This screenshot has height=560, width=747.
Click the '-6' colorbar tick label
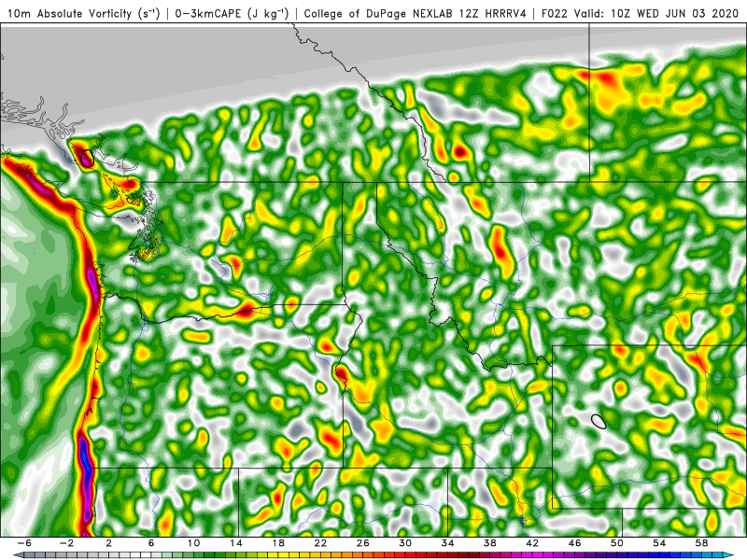tap(24, 543)
